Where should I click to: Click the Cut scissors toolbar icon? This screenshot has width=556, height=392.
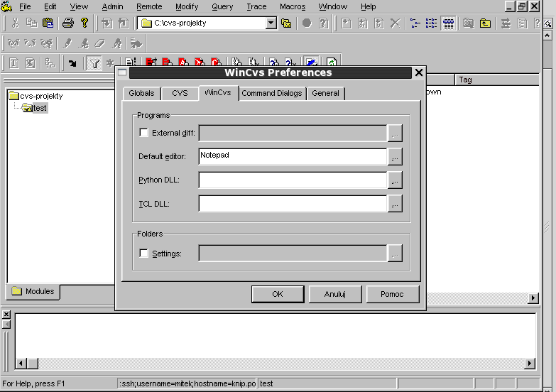click(15, 23)
